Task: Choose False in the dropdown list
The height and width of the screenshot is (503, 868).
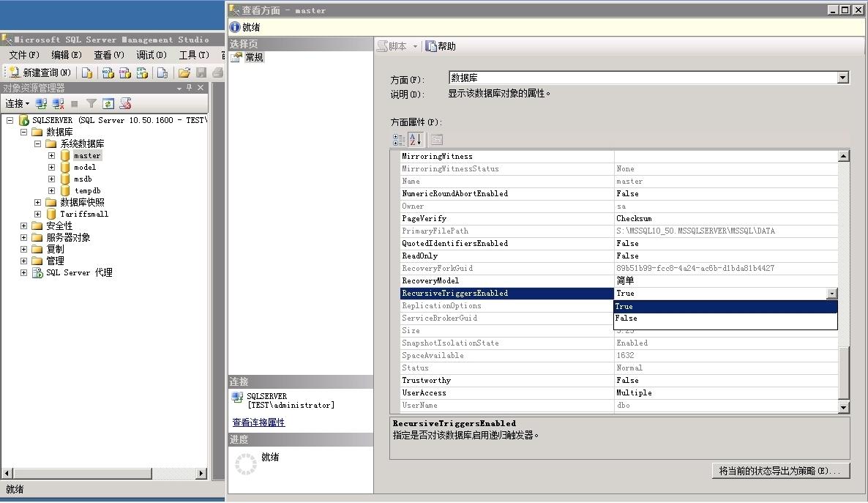Action: (x=725, y=318)
